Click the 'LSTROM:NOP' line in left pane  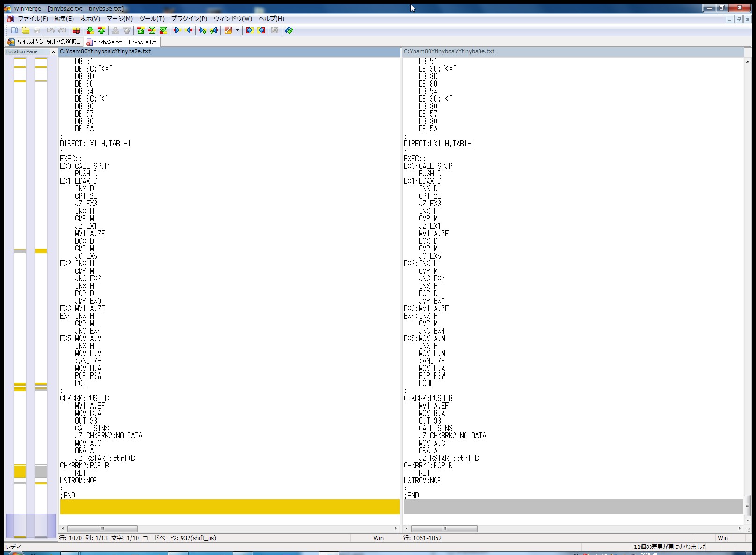point(79,481)
